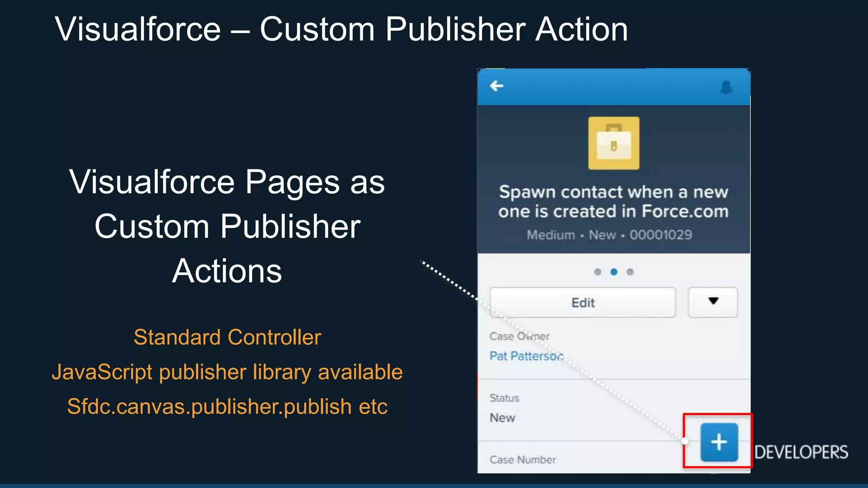The image size is (868, 488).
Task: Click the Edit button
Action: tap(583, 302)
